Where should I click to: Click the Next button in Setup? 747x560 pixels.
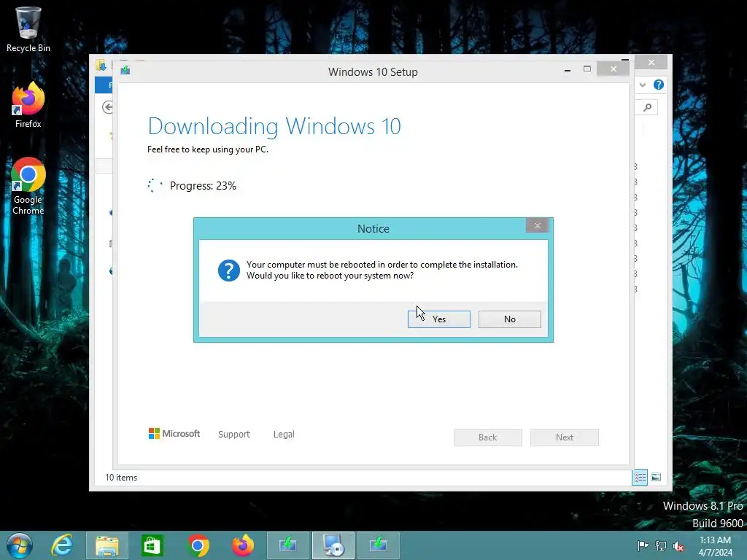click(564, 437)
